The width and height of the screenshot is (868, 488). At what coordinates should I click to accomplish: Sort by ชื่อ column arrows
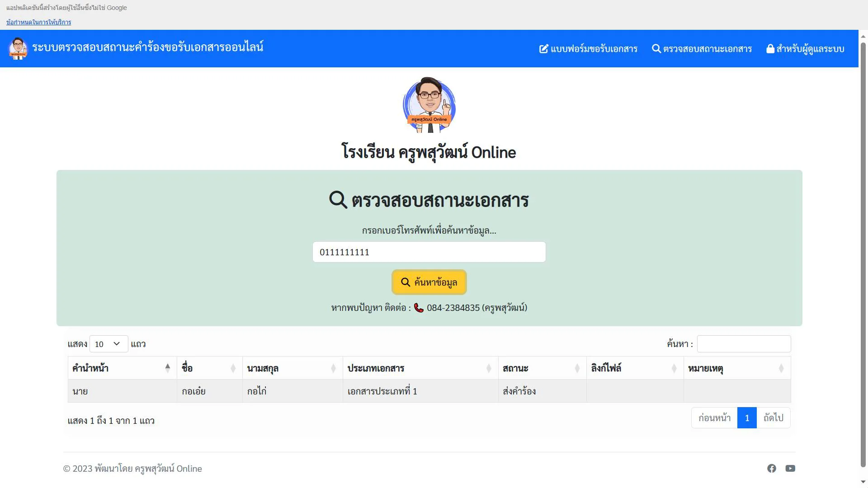click(233, 368)
